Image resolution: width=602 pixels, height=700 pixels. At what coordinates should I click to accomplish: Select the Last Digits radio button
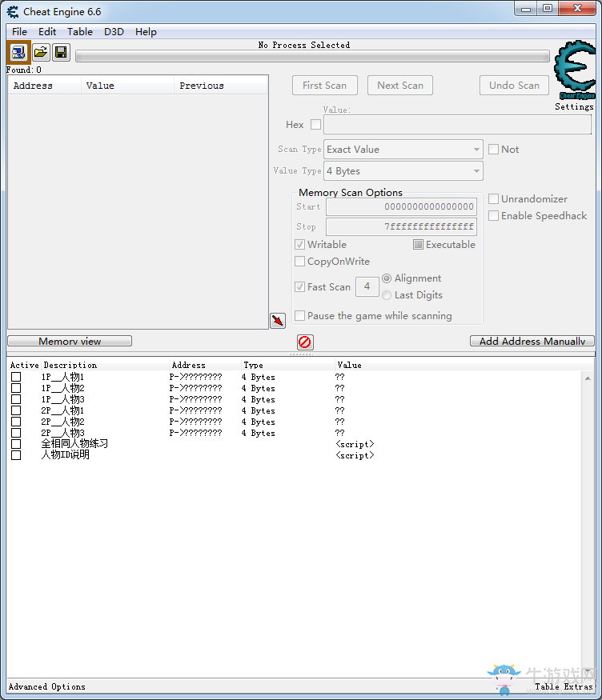point(387,295)
